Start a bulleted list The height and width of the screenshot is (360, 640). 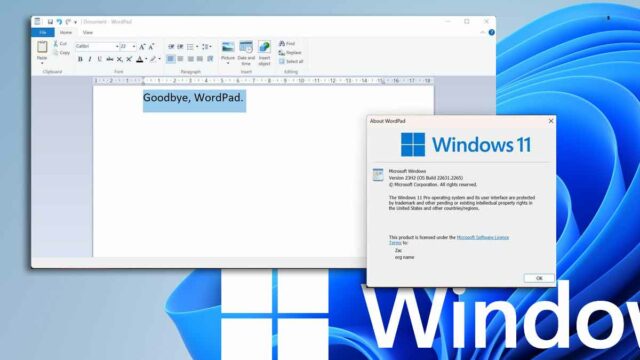(190, 47)
